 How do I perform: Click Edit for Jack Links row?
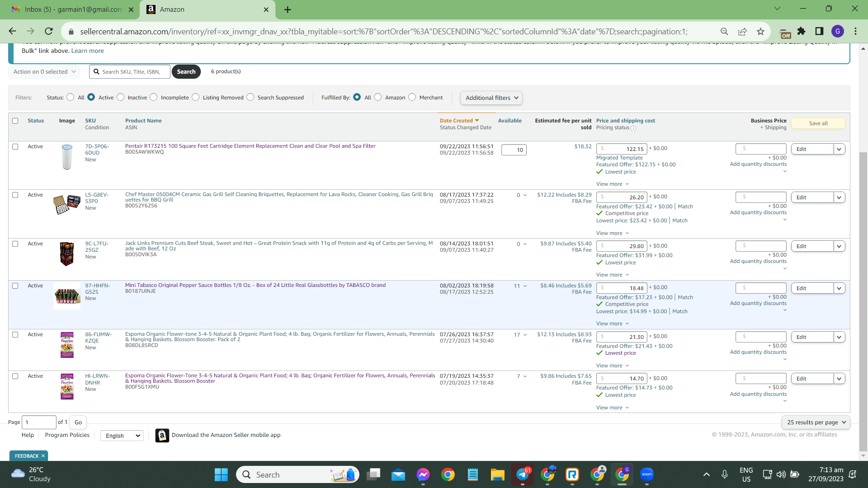tap(812, 246)
